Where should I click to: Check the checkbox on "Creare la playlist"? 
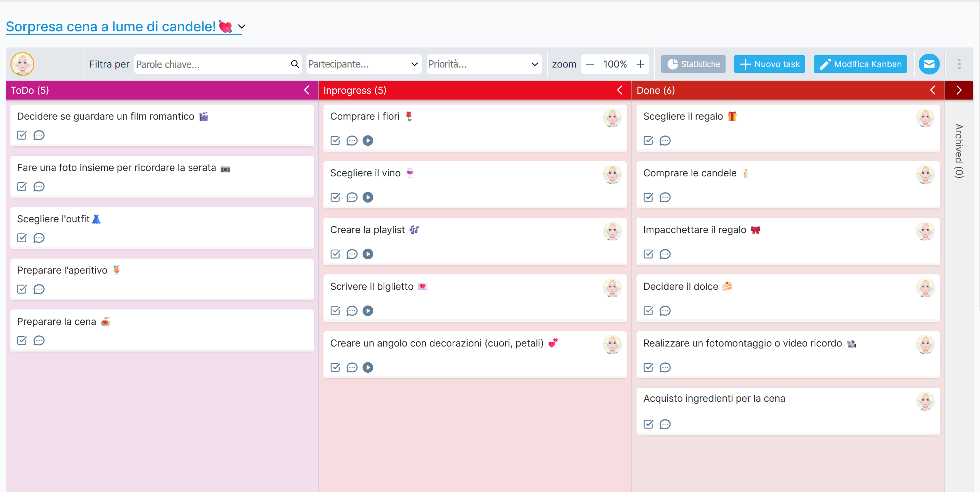(335, 254)
